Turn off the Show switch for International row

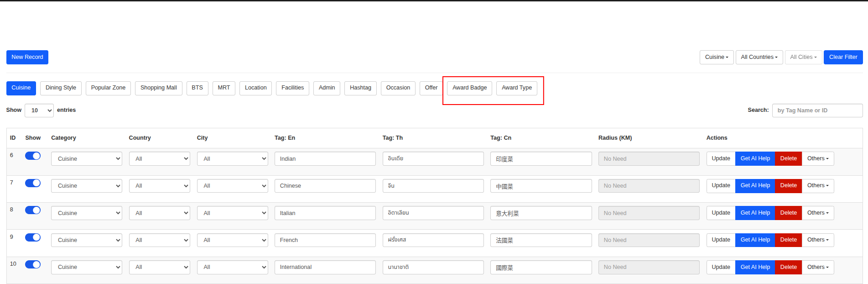tap(33, 264)
